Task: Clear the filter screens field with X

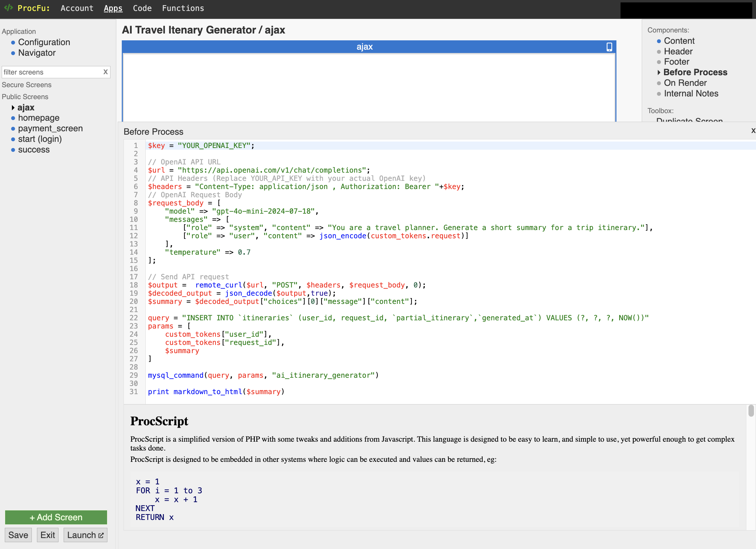Action: [105, 72]
